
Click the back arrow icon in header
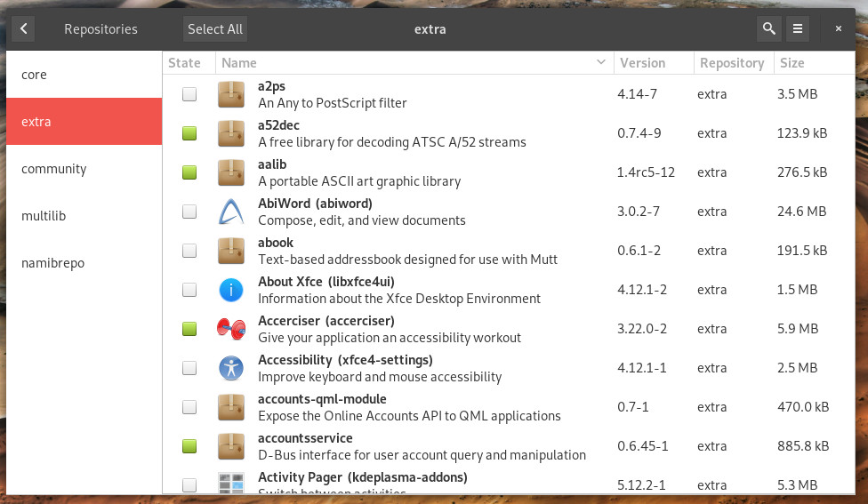tap(23, 28)
